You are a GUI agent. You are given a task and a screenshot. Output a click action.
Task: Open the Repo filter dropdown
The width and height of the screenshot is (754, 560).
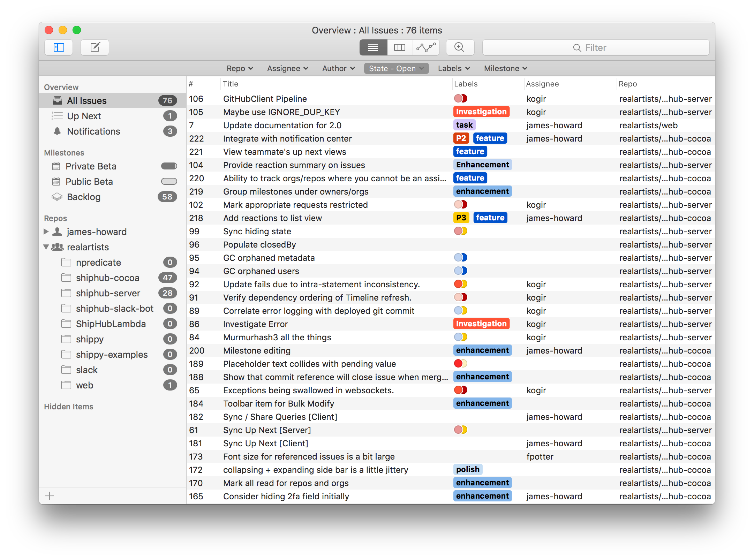click(240, 68)
